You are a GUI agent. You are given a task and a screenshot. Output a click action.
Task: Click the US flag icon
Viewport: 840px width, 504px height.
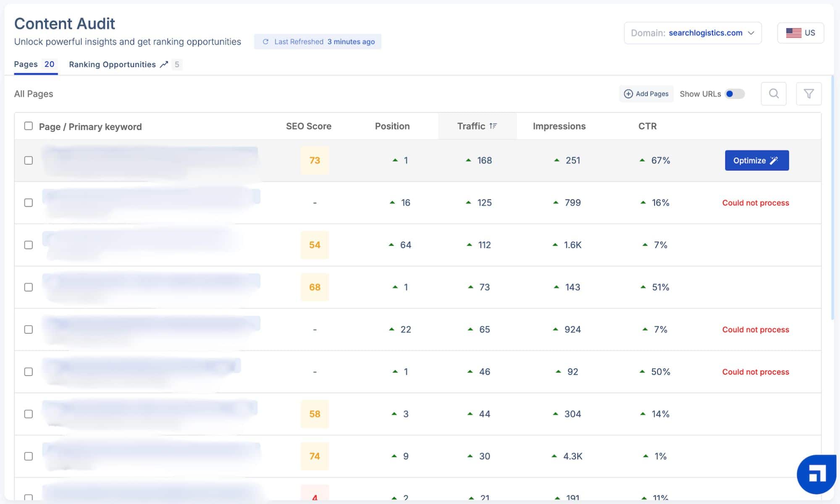coord(794,33)
